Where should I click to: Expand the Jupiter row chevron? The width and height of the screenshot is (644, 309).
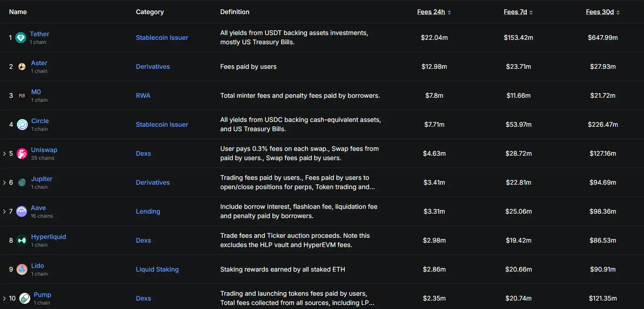click(4, 183)
